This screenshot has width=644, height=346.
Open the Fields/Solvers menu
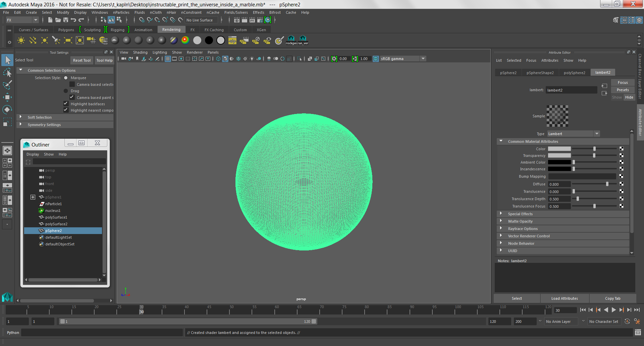coord(236,12)
